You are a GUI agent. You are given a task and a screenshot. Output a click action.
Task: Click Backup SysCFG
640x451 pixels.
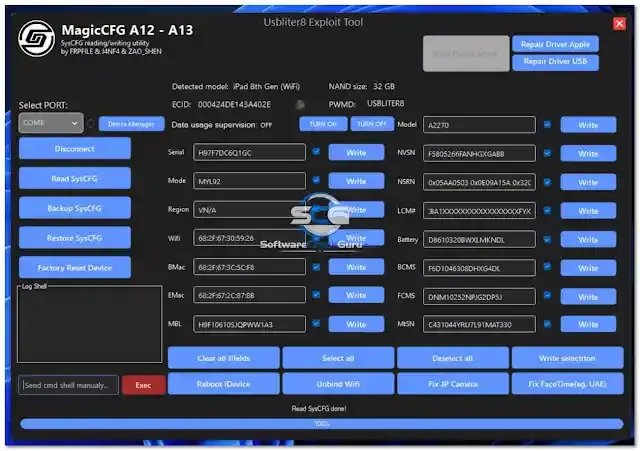pyautogui.click(x=75, y=208)
